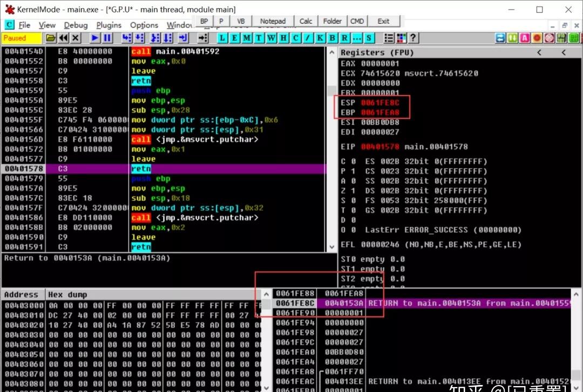Open the File menu

coord(24,25)
